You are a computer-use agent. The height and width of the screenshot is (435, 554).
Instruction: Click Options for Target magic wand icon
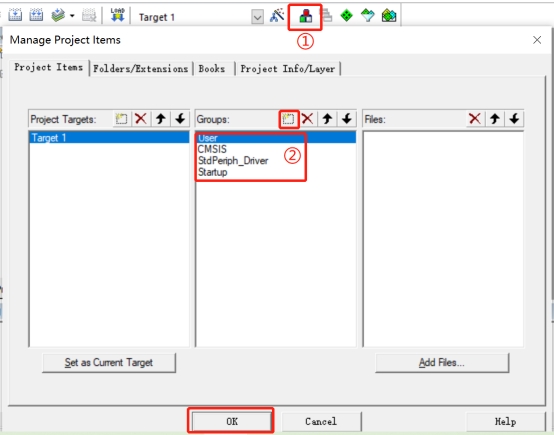pos(277,16)
